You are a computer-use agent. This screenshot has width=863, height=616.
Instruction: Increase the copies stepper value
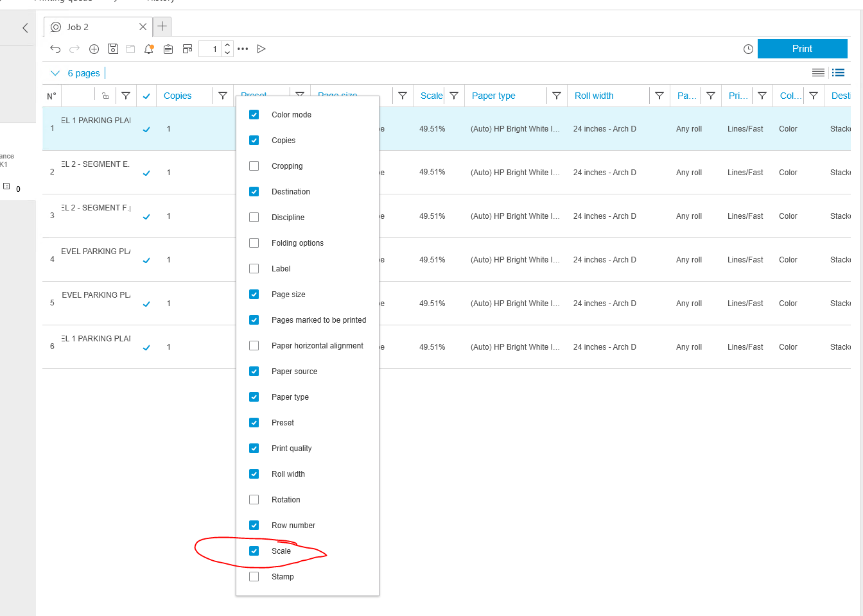[x=227, y=46]
